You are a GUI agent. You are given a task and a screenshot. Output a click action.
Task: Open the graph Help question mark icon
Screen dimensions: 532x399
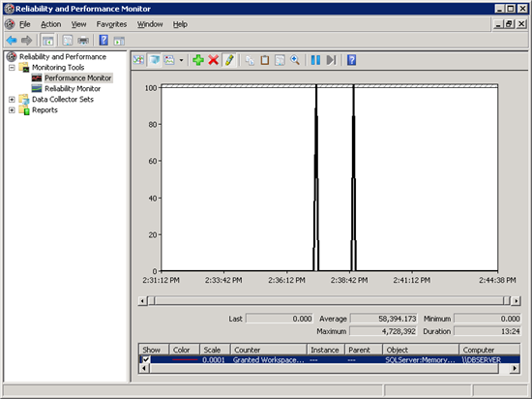coord(351,60)
